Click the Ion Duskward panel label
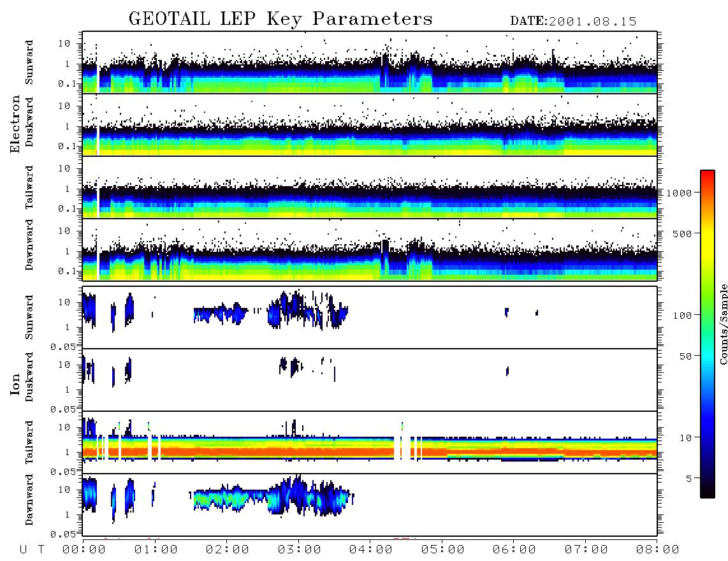This screenshot has height=561, width=728. pos(29,377)
